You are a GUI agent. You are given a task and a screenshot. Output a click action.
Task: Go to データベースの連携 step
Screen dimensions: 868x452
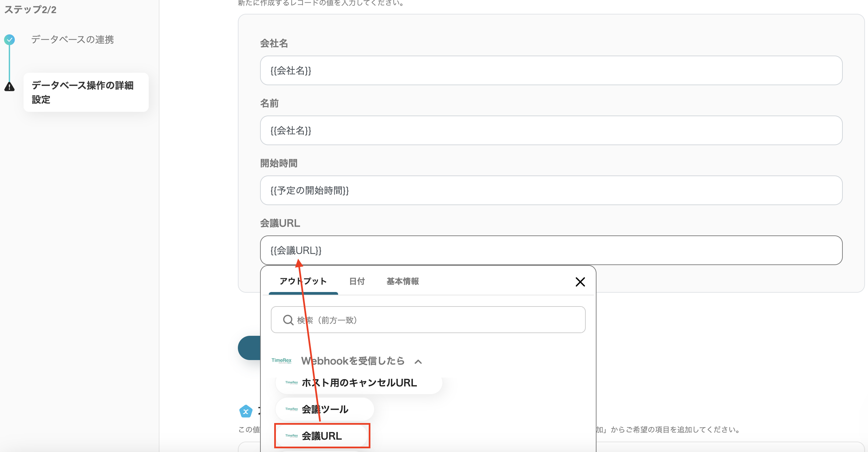click(x=72, y=40)
